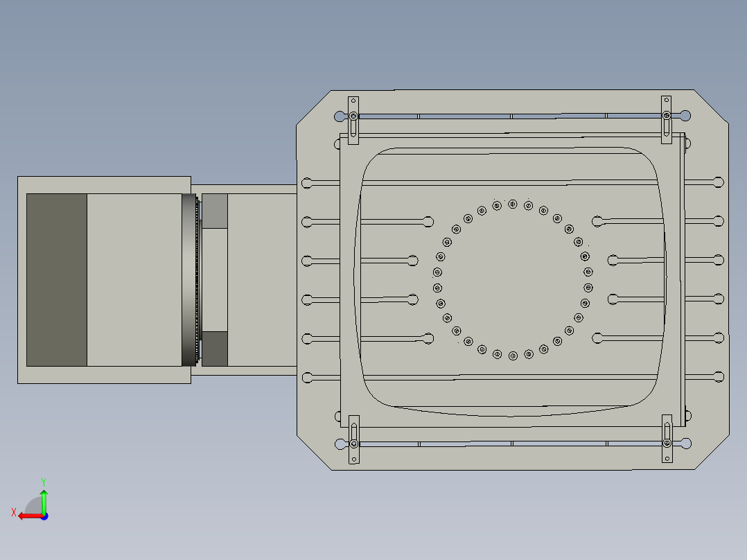Image resolution: width=747 pixels, height=560 pixels.
Task: Select the top-right clamp bracket on the plate
Action: (667, 120)
